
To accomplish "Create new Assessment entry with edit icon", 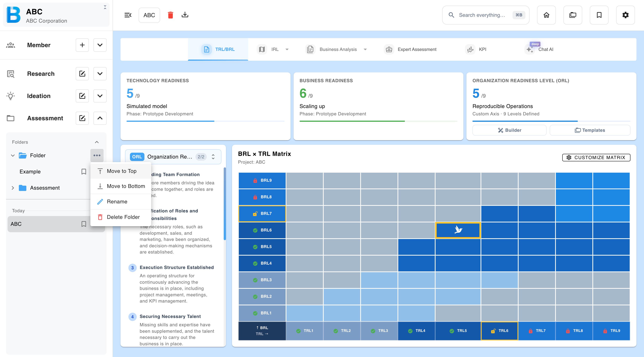I will coord(82,118).
